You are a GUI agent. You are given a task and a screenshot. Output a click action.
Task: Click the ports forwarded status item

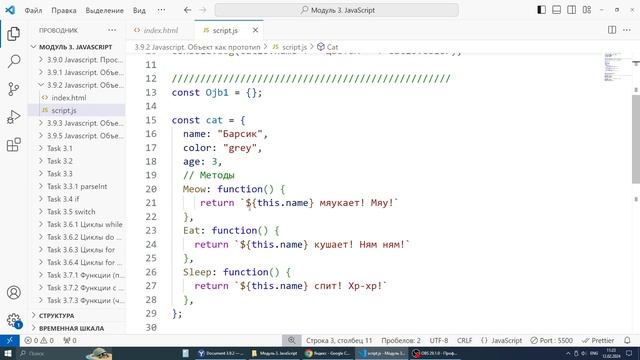[69, 340]
